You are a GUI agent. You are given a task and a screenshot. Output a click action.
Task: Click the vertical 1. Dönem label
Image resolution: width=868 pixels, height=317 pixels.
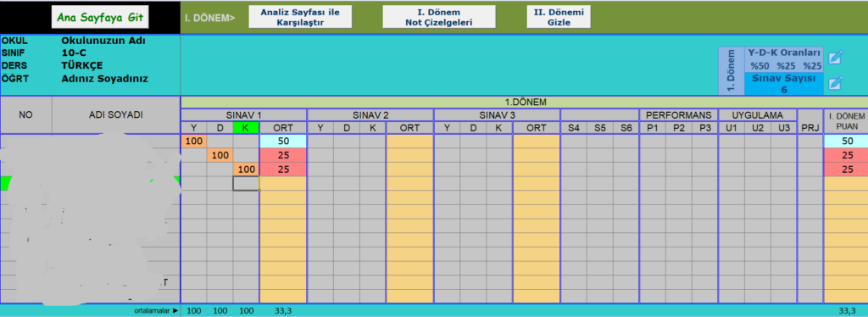click(x=732, y=71)
